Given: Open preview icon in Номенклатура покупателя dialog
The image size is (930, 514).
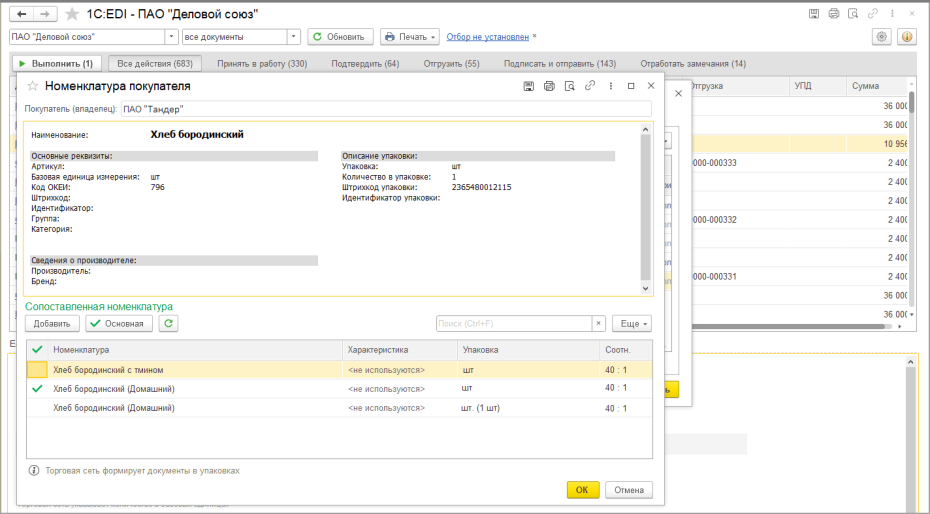Looking at the screenshot, I should tap(569, 86).
